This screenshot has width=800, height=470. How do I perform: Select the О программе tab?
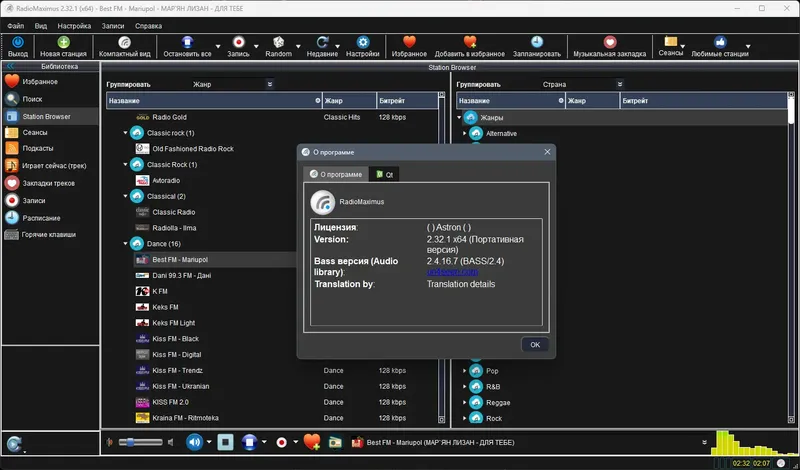click(336, 175)
